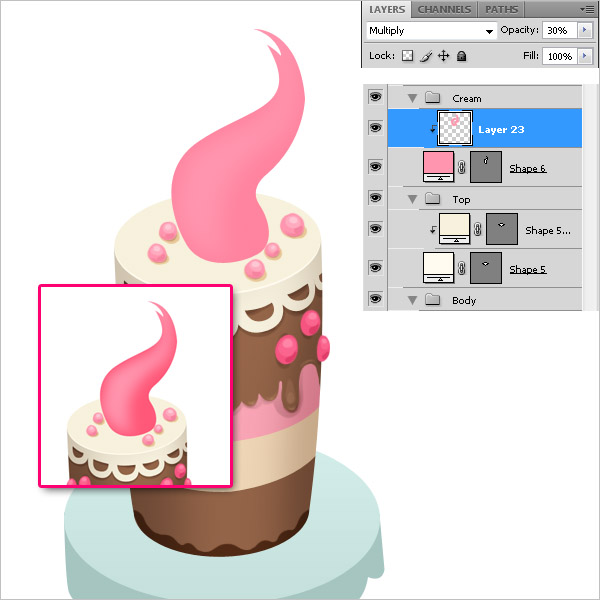Select Shape 5 vector mask thumbnail
This screenshot has width=600, height=600.
coord(486,268)
